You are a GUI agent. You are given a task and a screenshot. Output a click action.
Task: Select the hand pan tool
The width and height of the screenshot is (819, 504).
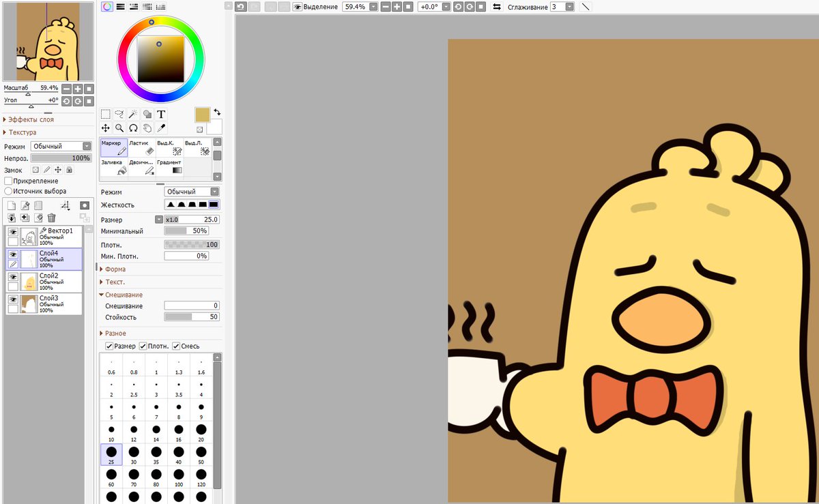pos(147,128)
